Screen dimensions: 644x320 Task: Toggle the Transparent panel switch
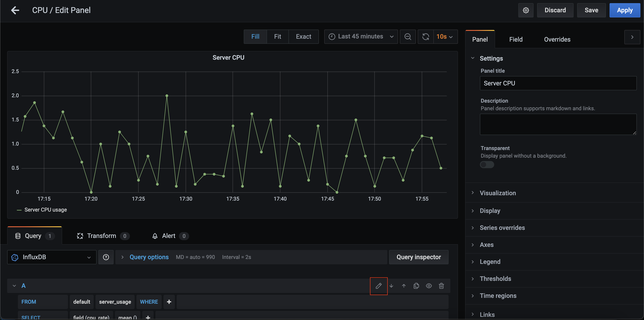(487, 165)
